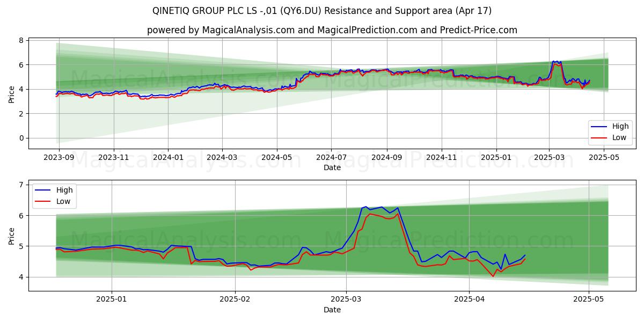Click the upper chart y-axis value 8
Image resolution: width=644 pixels, height=322 pixels.
click(21, 40)
